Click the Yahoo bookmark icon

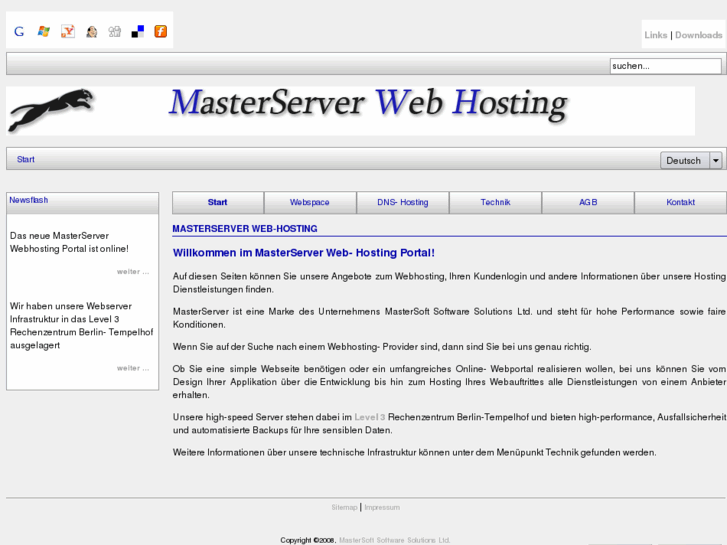tap(68, 32)
